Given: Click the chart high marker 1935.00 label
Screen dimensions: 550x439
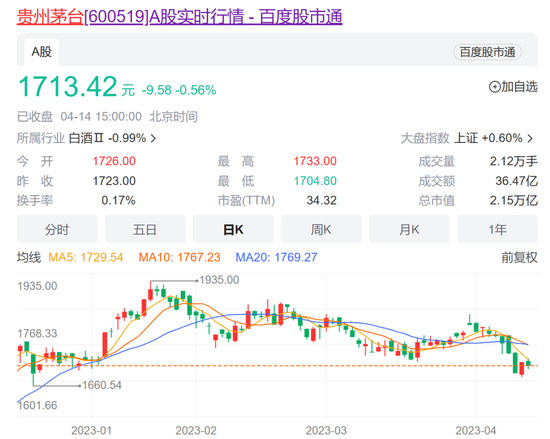Looking at the screenshot, I should [x=219, y=280].
